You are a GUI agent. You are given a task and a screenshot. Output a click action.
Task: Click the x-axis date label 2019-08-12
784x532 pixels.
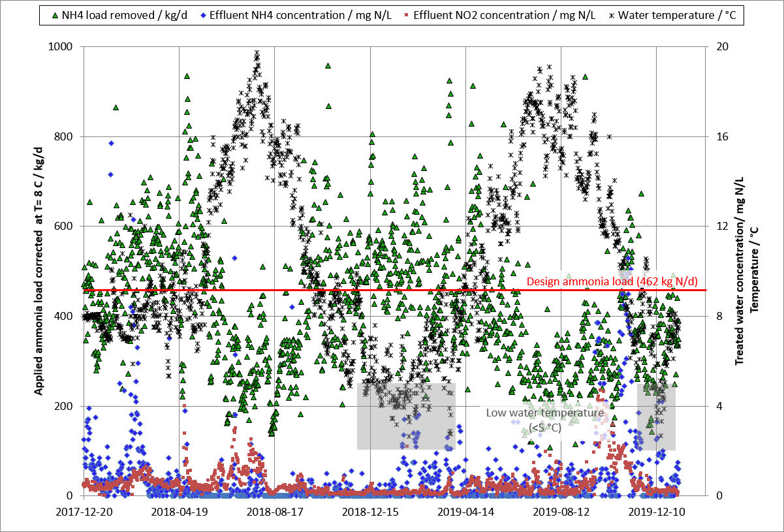(x=561, y=512)
